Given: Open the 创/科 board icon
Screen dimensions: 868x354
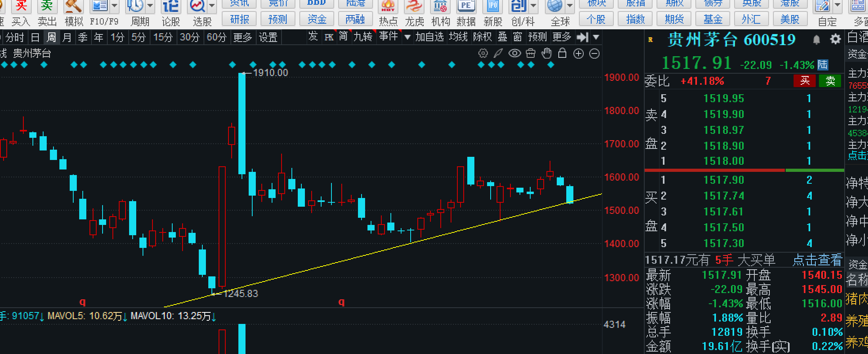Looking at the screenshot, I should [x=519, y=6].
